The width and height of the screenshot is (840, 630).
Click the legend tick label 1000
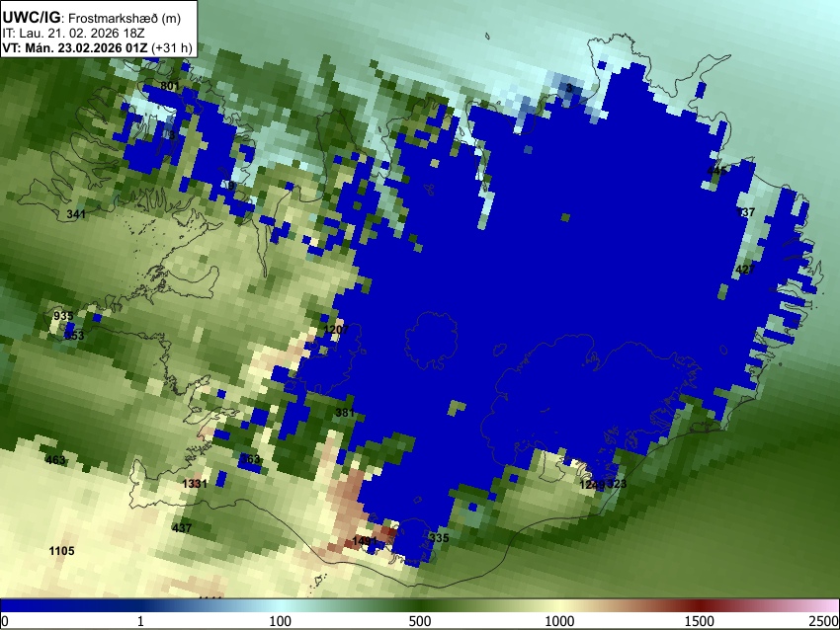pyautogui.click(x=559, y=621)
